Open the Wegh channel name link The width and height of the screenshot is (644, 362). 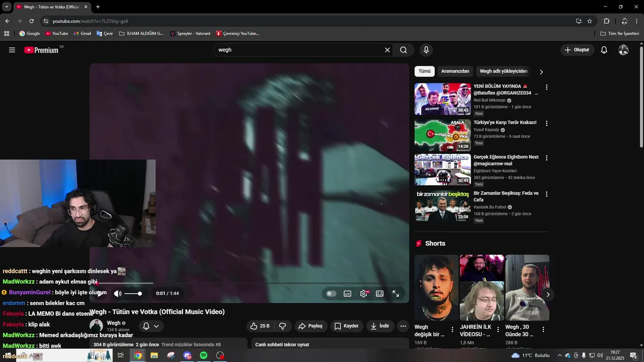(x=114, y=323)
